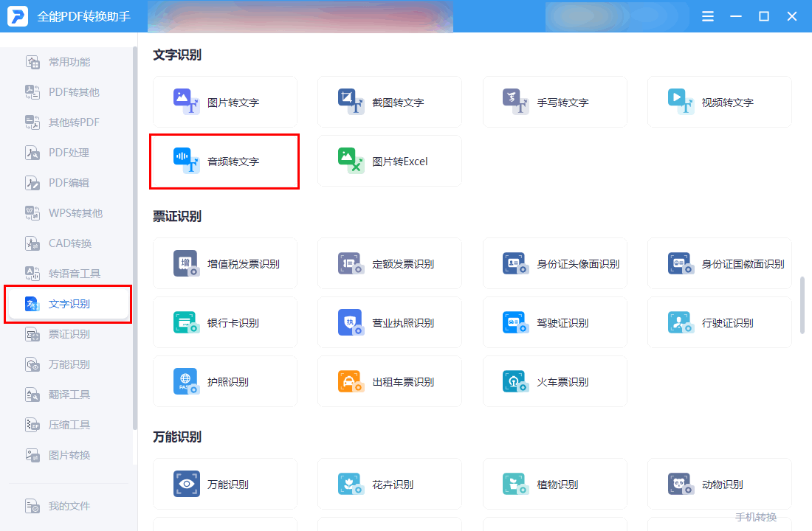The image size is (812, 531).
Task: Select 图片转换 in the sidebar
Action: (x=68, y=456)
